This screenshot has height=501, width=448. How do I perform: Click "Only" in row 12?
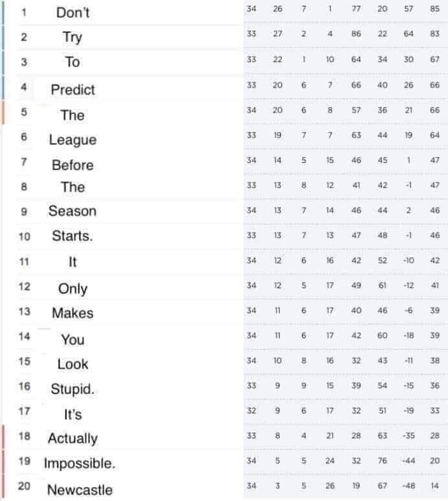click(73, 289)
